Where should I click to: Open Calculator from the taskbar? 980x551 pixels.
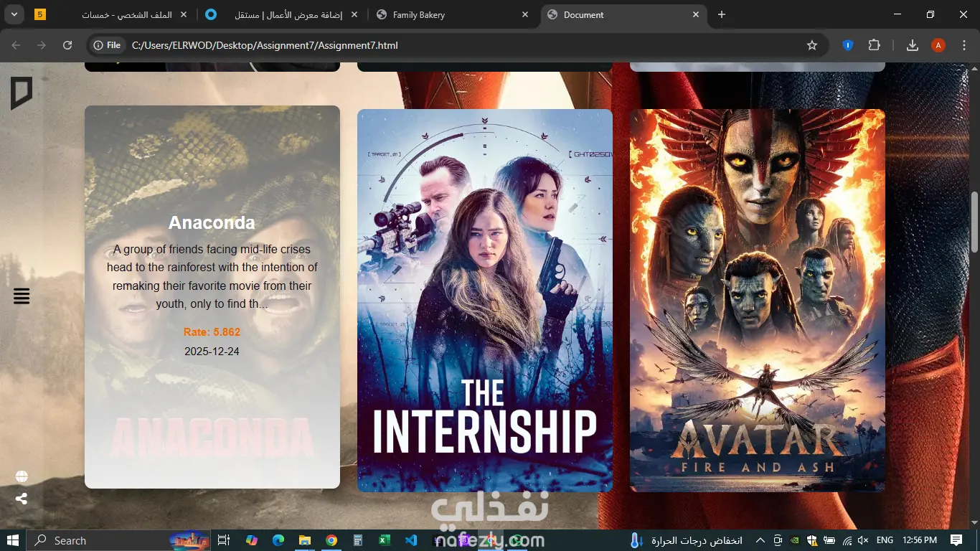pos(357,540)
